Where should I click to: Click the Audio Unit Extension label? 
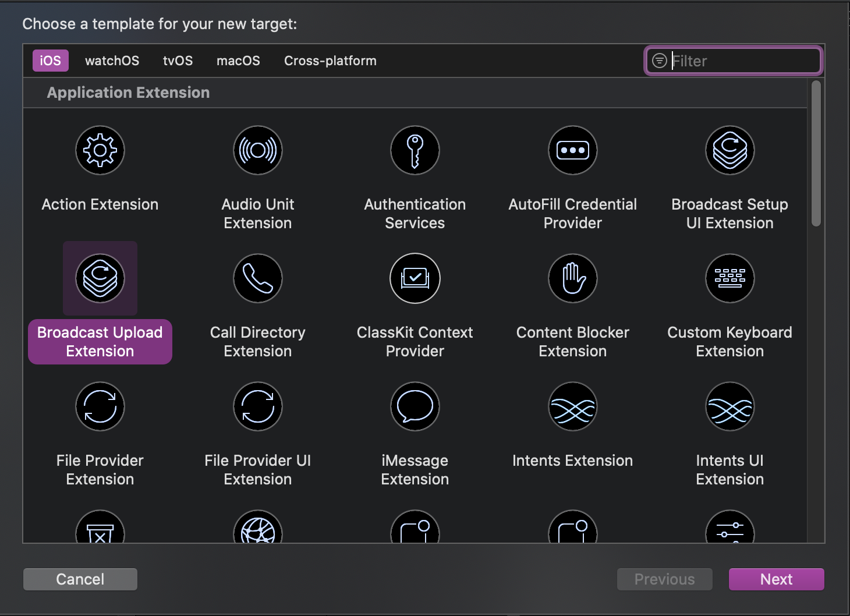coord(258,214)
